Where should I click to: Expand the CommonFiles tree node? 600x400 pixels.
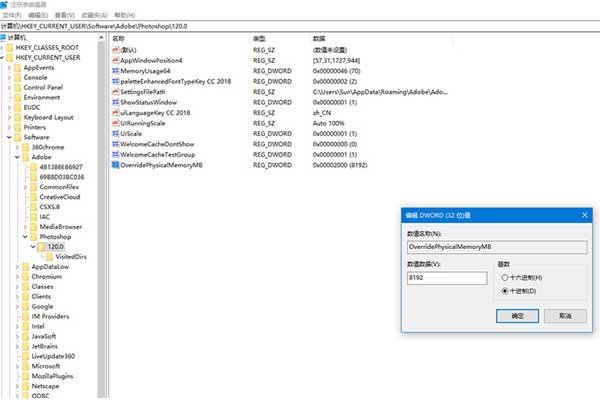coord(25,187)
